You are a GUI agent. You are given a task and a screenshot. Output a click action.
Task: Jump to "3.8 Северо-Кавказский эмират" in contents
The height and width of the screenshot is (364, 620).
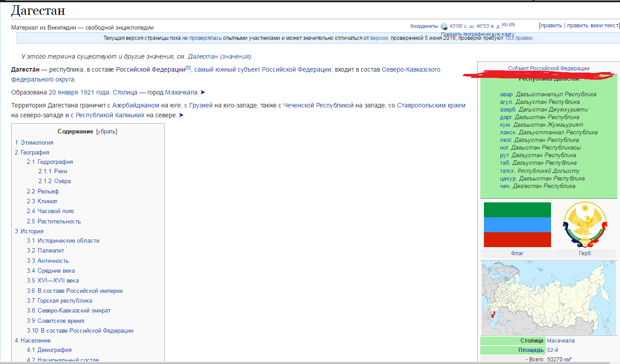tap(68, 311)
